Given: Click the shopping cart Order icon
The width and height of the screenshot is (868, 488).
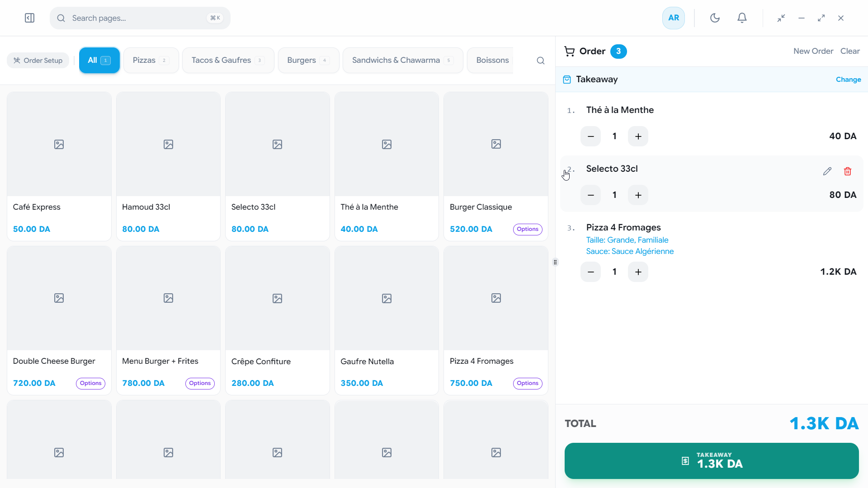Looking at the screenshot, I should pos(569,51).
